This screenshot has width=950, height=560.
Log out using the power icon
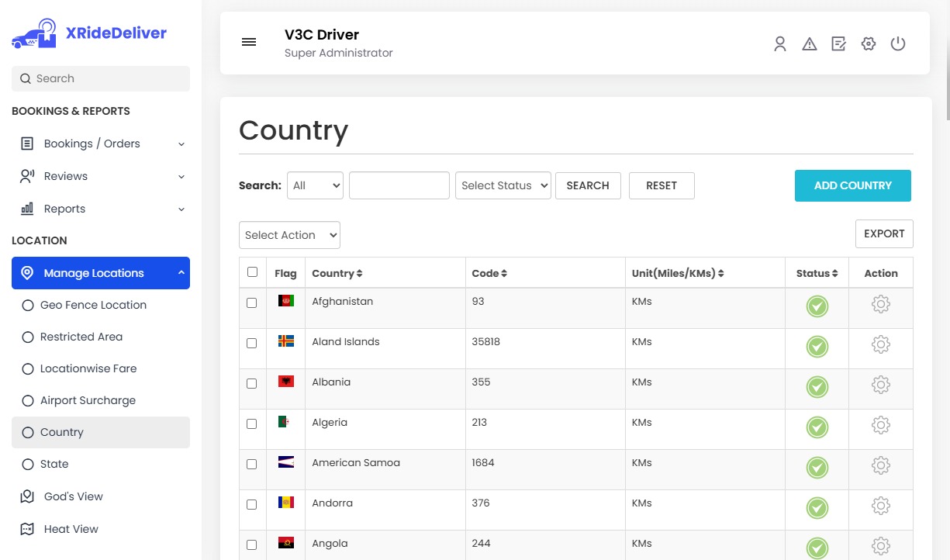point(897,44)
